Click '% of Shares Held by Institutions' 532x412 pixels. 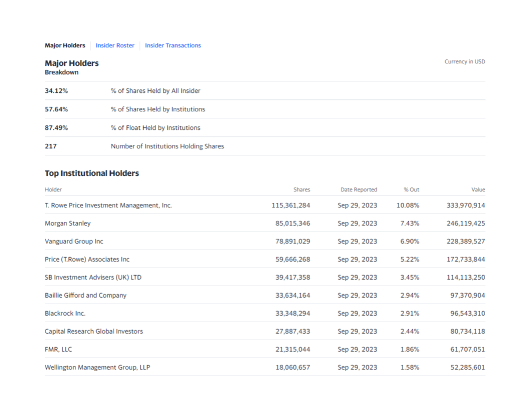(x=158, y=109)
